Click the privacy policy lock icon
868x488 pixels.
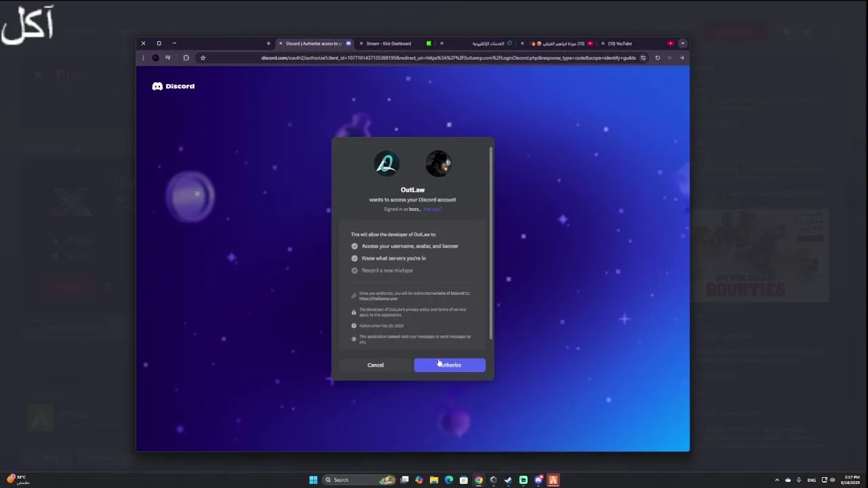(x=354, y=312)
